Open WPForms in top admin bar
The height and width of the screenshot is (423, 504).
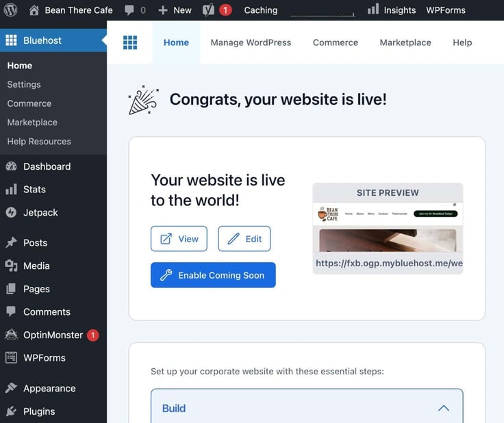[x=446, y=10]
